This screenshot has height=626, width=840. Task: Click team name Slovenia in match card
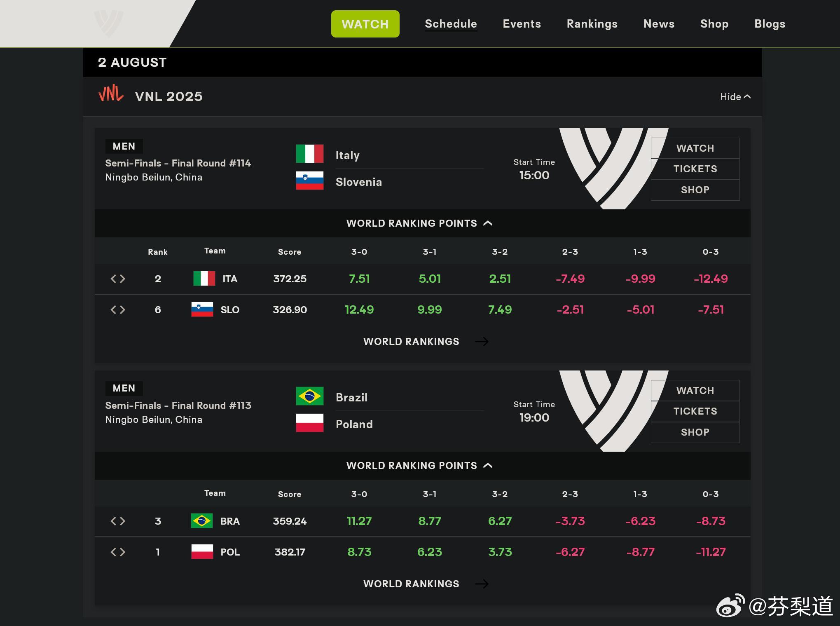tap(358, 182)
